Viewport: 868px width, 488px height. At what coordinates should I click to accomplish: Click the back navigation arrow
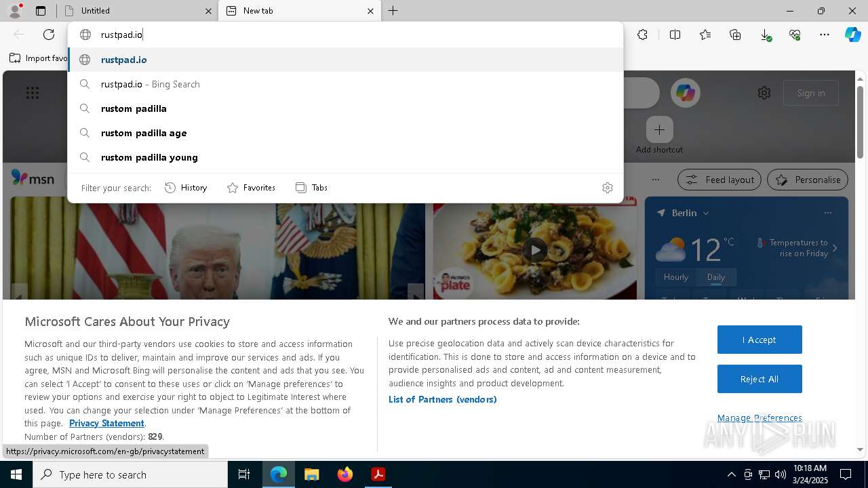[19, 35]
